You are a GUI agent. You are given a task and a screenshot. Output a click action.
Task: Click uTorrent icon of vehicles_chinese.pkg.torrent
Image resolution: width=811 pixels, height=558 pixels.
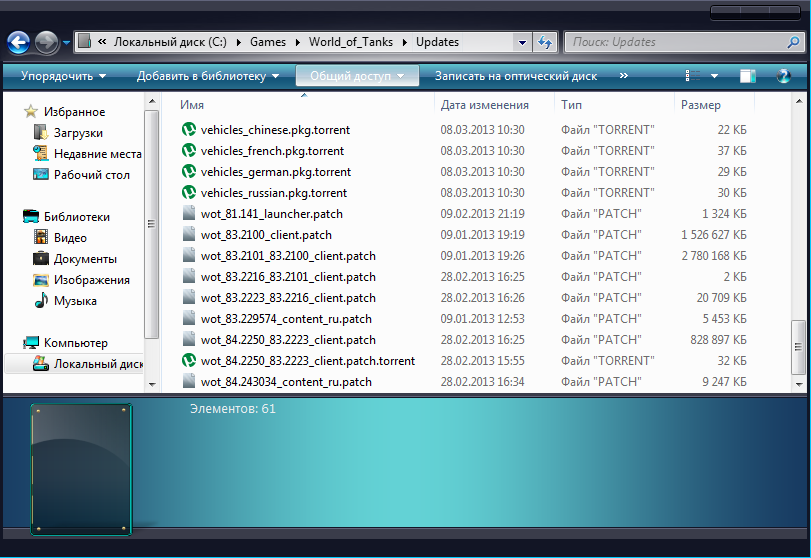click(189, 130)
